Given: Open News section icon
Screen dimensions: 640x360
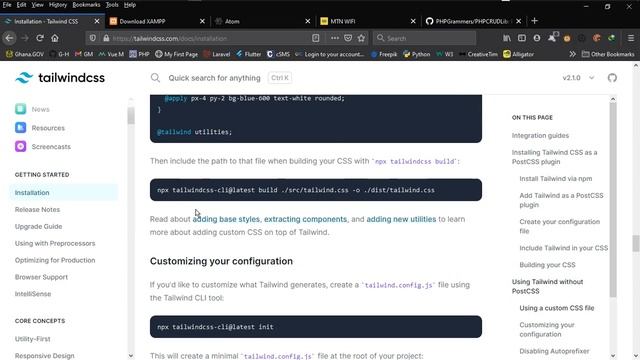Looking at the screenshot, I should (20, 109).
